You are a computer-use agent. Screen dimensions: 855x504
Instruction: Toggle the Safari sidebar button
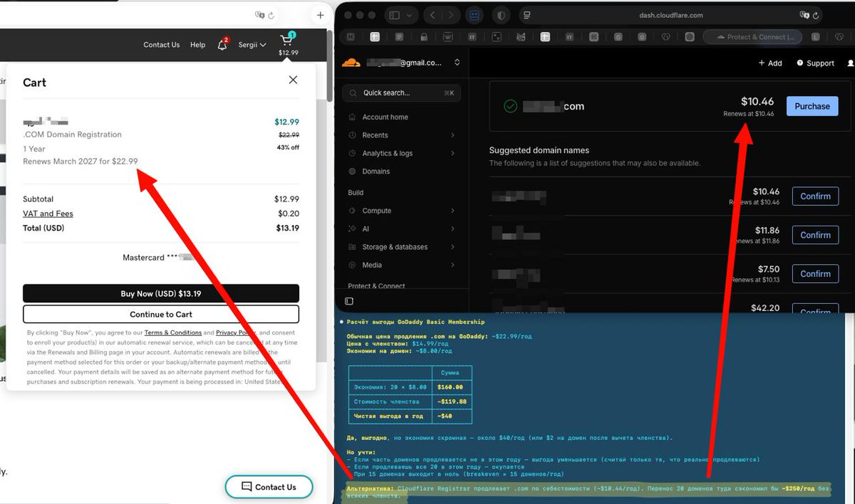(394, 15)
